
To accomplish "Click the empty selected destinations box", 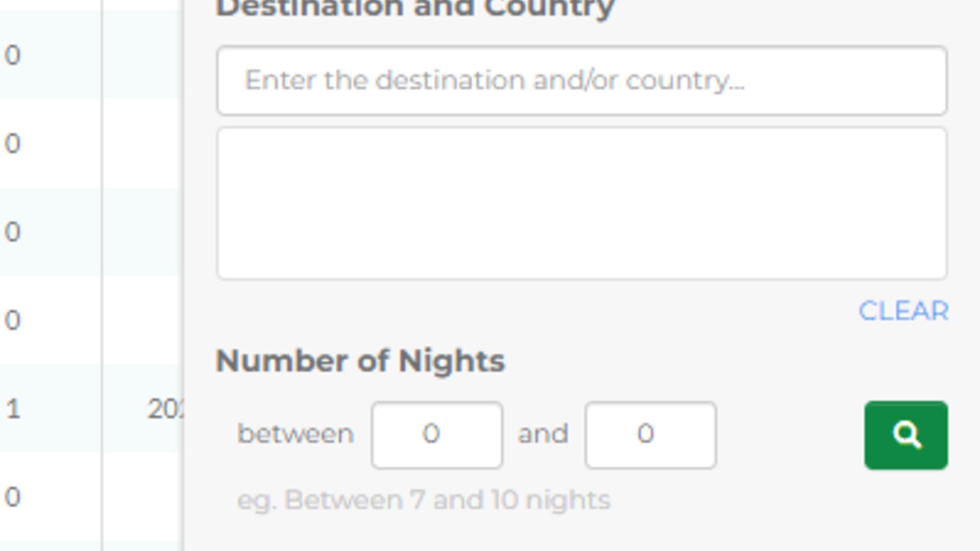I will pos(582,204).
